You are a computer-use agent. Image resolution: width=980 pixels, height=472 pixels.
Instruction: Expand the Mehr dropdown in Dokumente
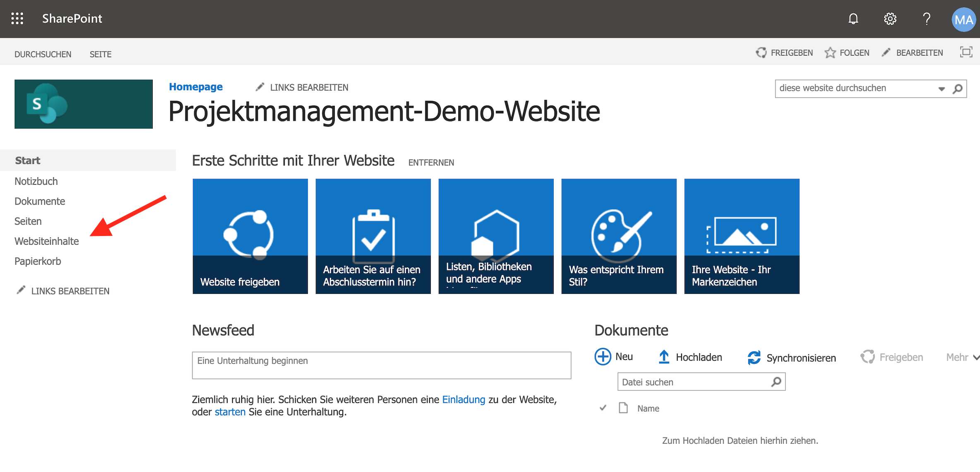962,357
